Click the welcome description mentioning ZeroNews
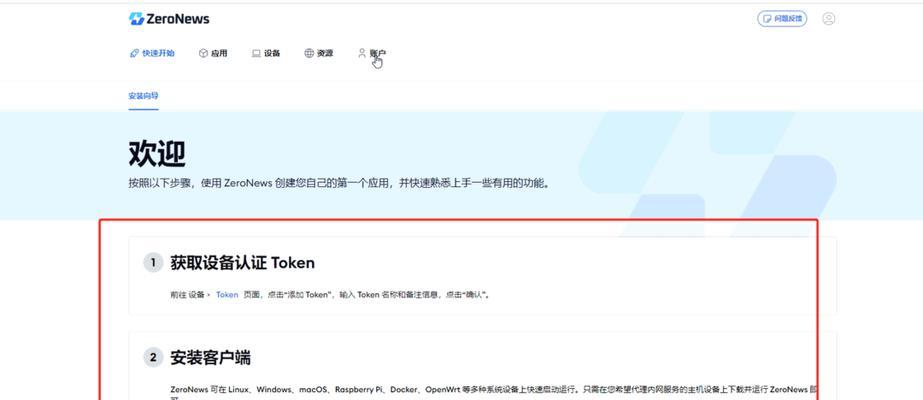The image size is (923, 400). [340, 183]
